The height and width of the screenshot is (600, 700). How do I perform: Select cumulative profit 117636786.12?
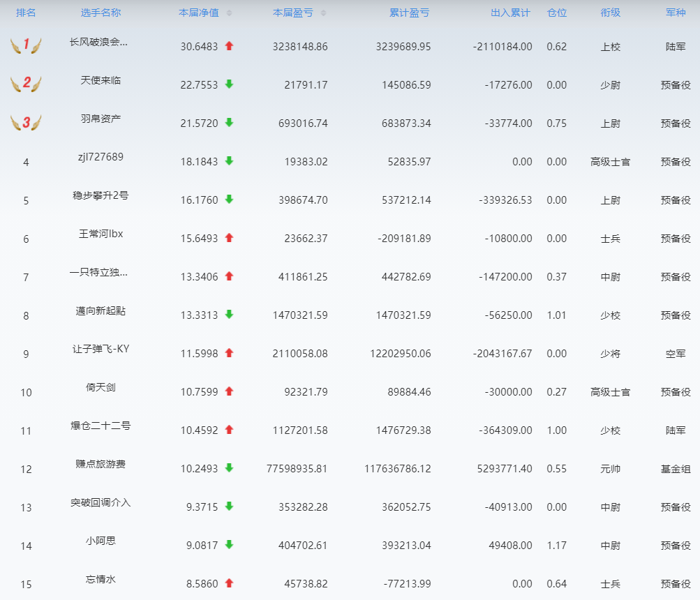397,469
